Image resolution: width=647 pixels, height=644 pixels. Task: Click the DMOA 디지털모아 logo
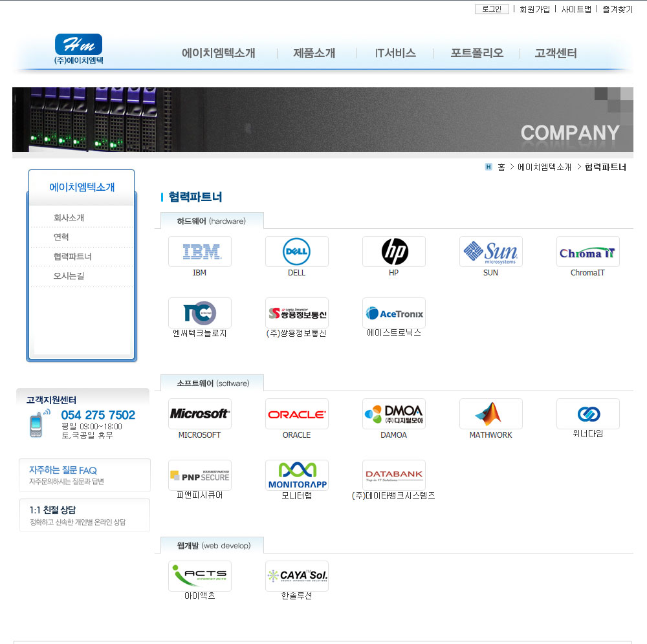(393, 414)
